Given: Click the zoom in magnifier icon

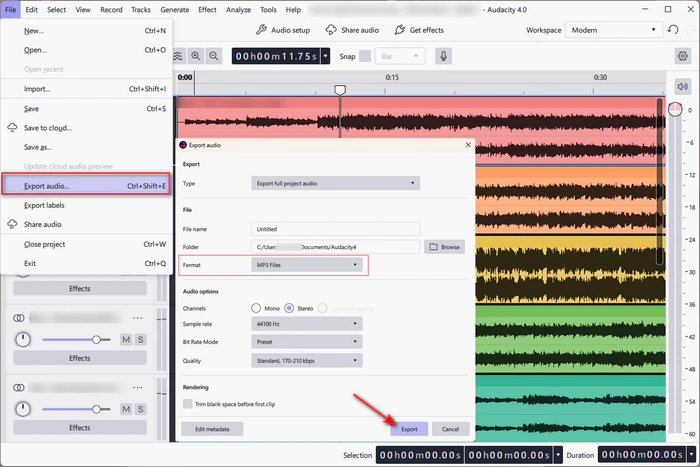Looking at the screenshot, I should (x=196, y=56).
